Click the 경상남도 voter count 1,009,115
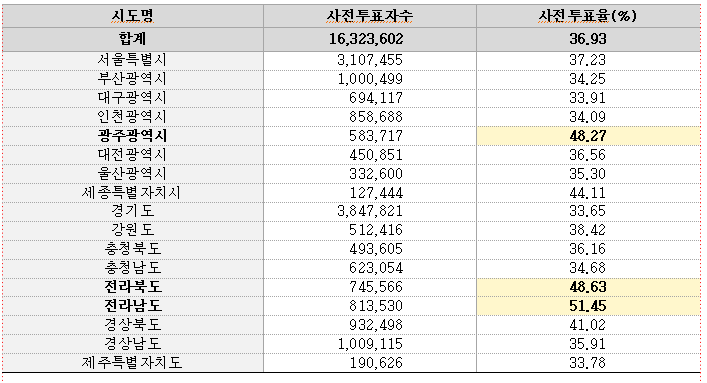Viewport: 707px width, 383px height. (370, 344)
